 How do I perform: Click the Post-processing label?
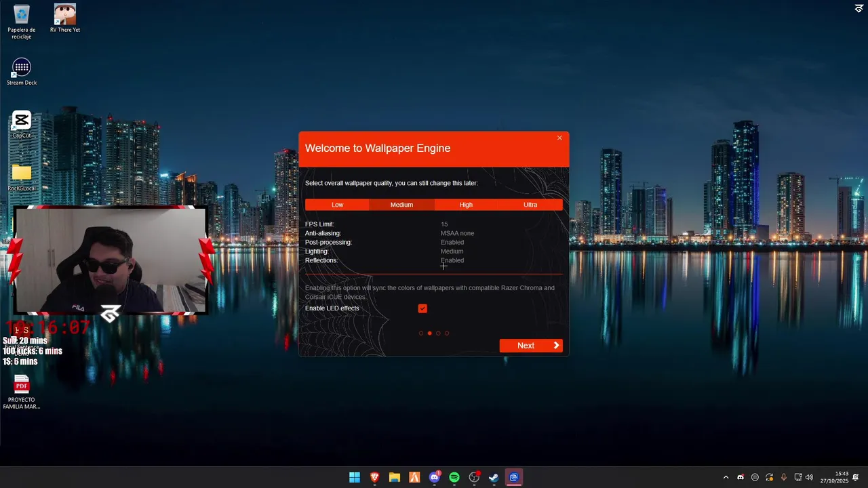click(328, 243)
